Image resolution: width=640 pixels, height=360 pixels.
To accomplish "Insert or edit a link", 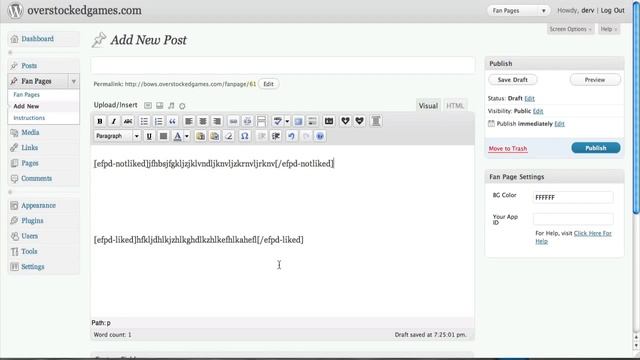I will click(x=233, y=121).
